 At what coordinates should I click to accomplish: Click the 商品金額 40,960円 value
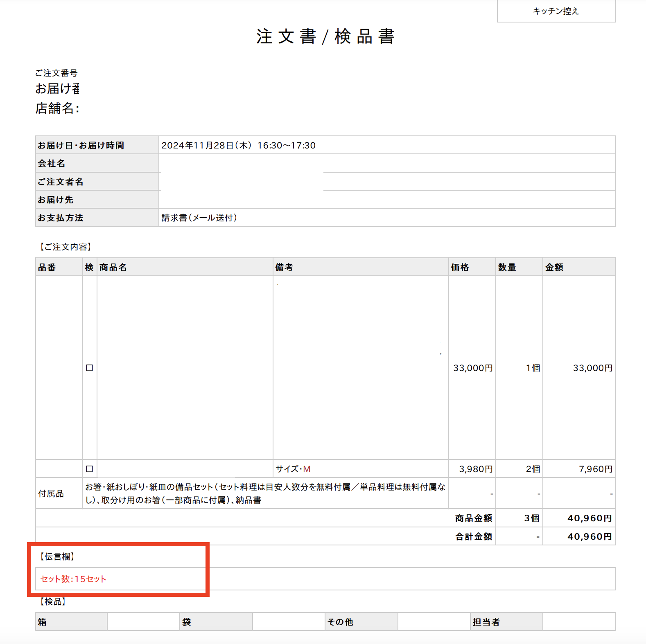(590, 518)
